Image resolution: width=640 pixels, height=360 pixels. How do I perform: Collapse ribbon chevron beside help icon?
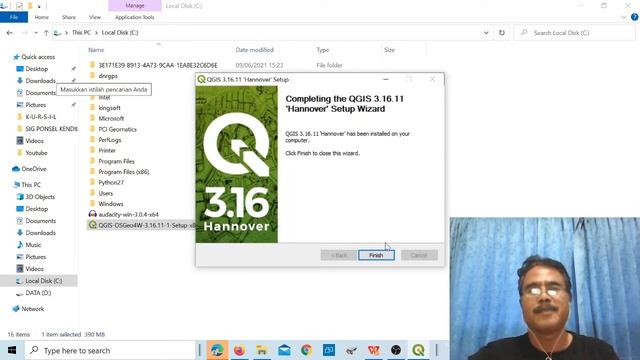[624, 17]
